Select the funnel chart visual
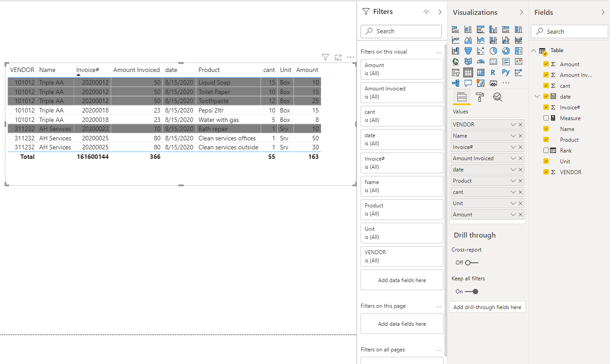This screenshot has height=364, width=610. tap(468, 51)
